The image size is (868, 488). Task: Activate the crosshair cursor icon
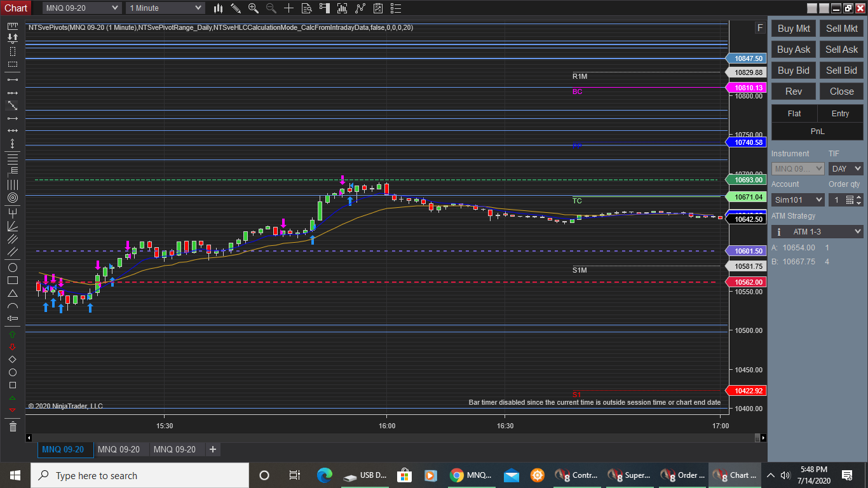pos(289,8)
